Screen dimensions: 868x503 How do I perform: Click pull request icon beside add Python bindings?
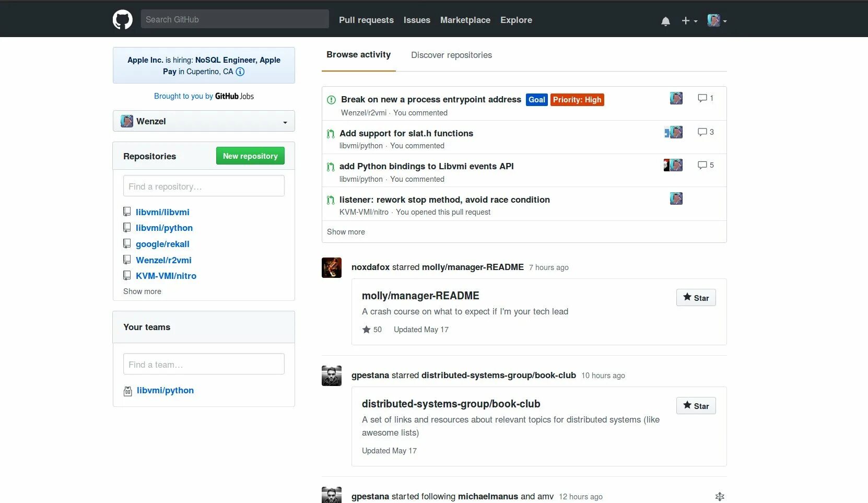331,167
